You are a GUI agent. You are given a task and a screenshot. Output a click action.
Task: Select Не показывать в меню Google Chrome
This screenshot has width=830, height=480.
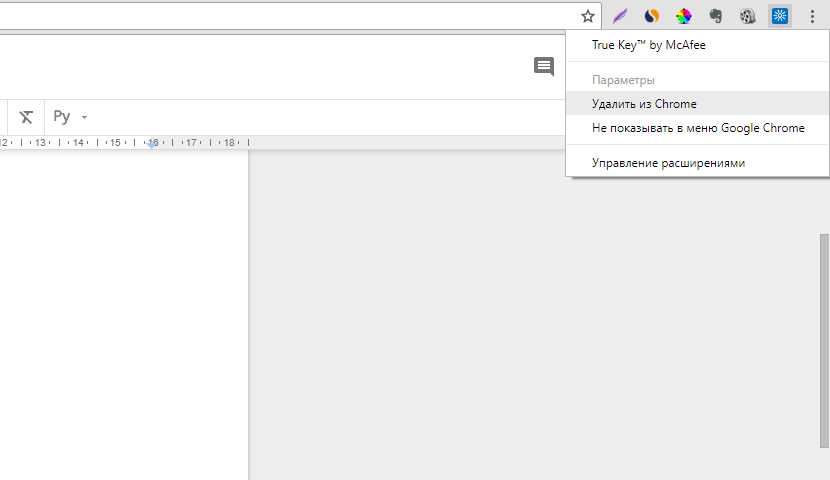click(x=698, y=128)
